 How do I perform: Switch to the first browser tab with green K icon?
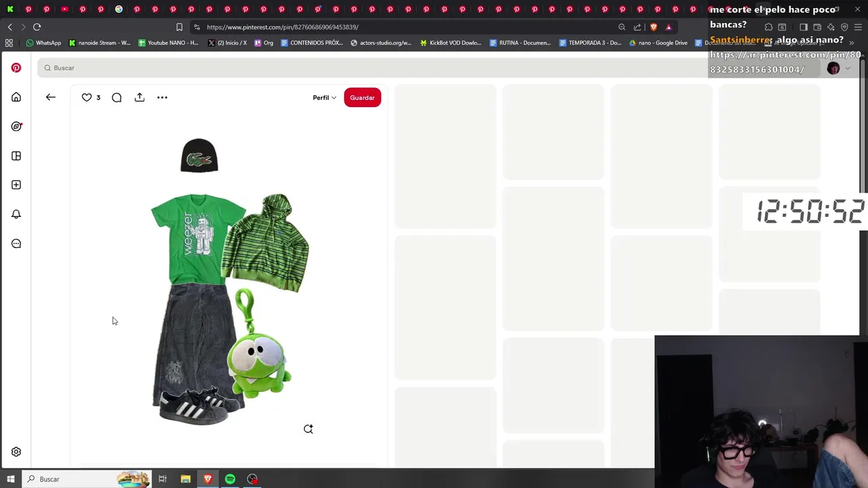pyautogui.click(x=10, y=9)
